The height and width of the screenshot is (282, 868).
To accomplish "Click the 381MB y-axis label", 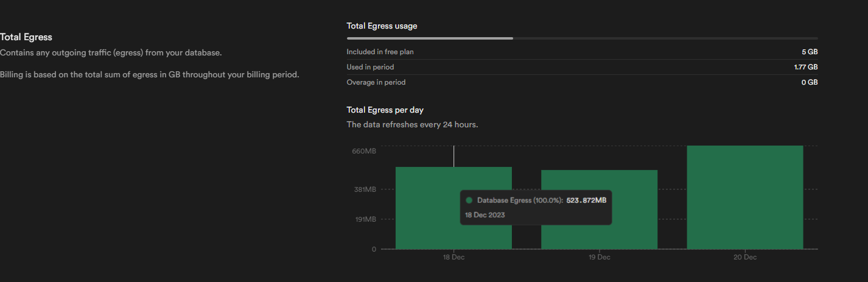I will pyautogui.click(x=364, y=189).
